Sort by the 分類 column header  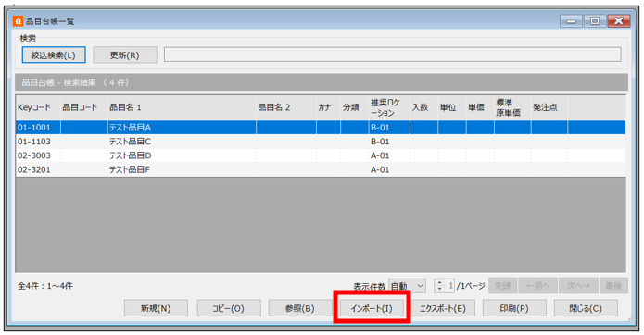tap(355, 107)
